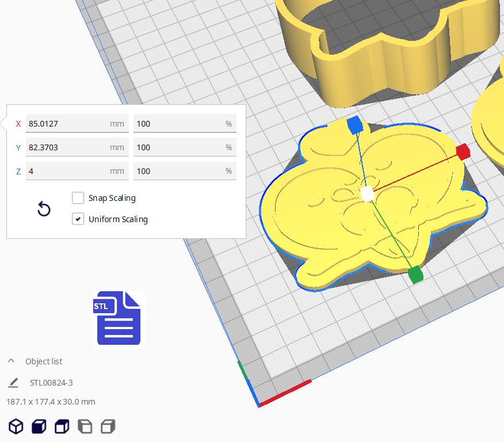The height and width of the screenshot is (442, 504).
Task: Disable the Uniform Scaling checkbox
Action: [78, 219]
